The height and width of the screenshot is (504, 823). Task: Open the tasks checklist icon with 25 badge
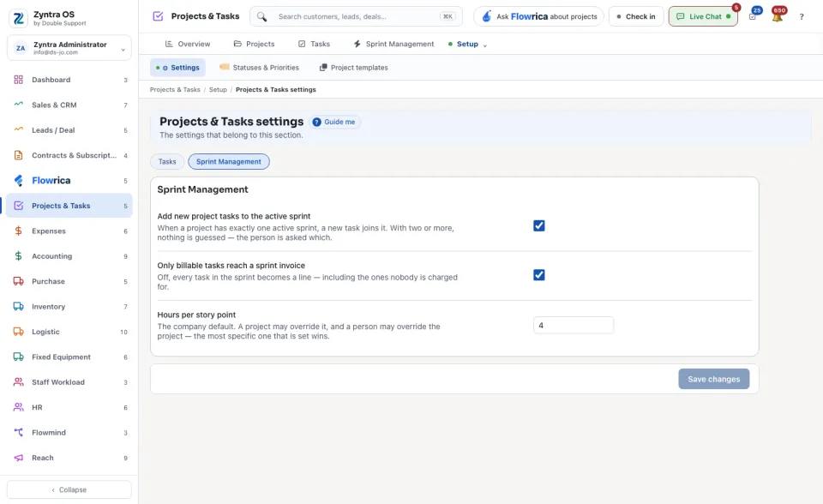[x=754, y=15]
